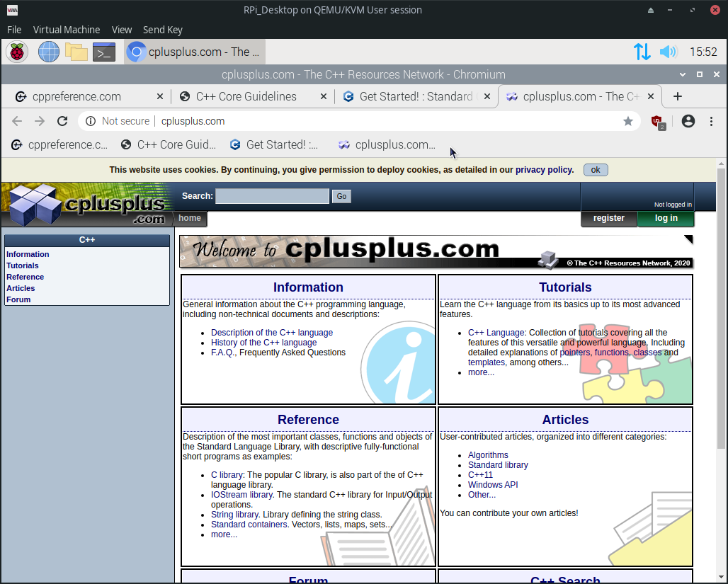Open the Get Started! bookmark

(274, 145)
